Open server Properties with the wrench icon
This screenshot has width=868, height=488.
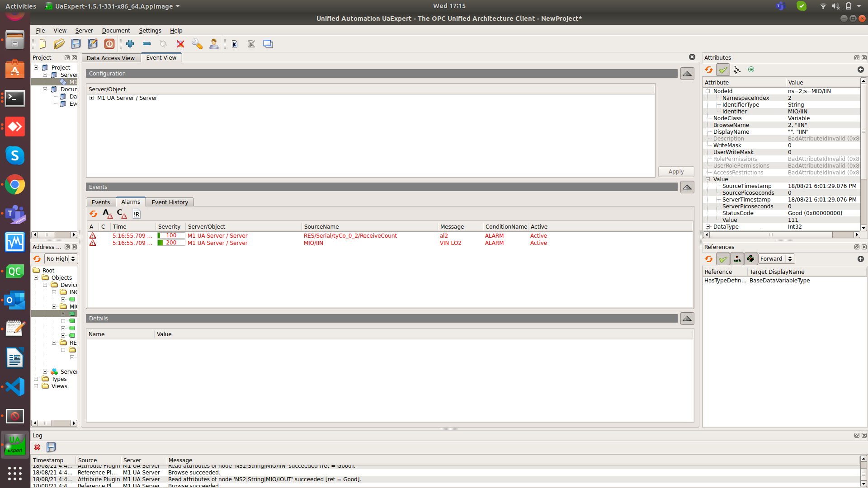[x=197, y=44]
